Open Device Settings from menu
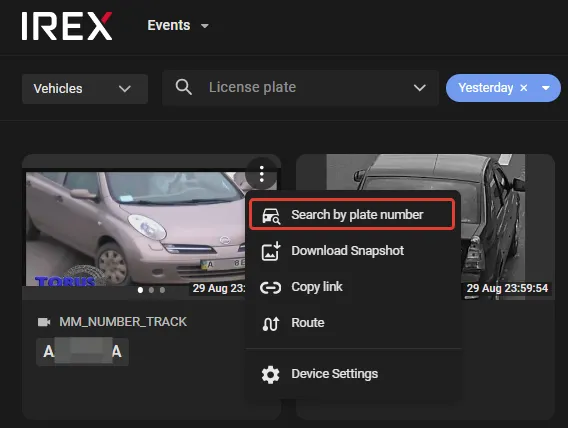 353,374
